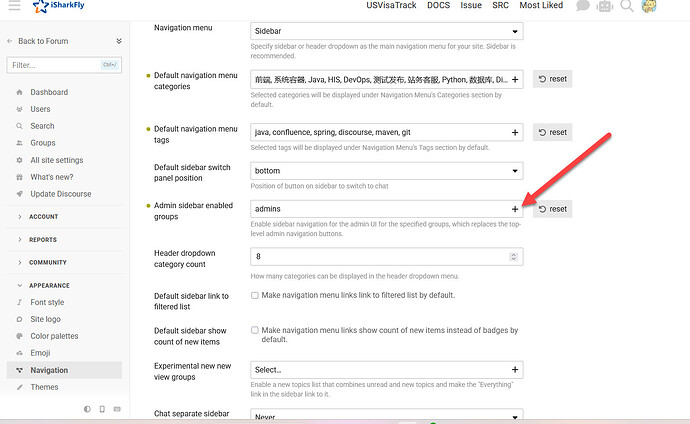Enable Default sidebar link to filtered list checkbox
690x424 pixels.
click(x=255, y=296)
